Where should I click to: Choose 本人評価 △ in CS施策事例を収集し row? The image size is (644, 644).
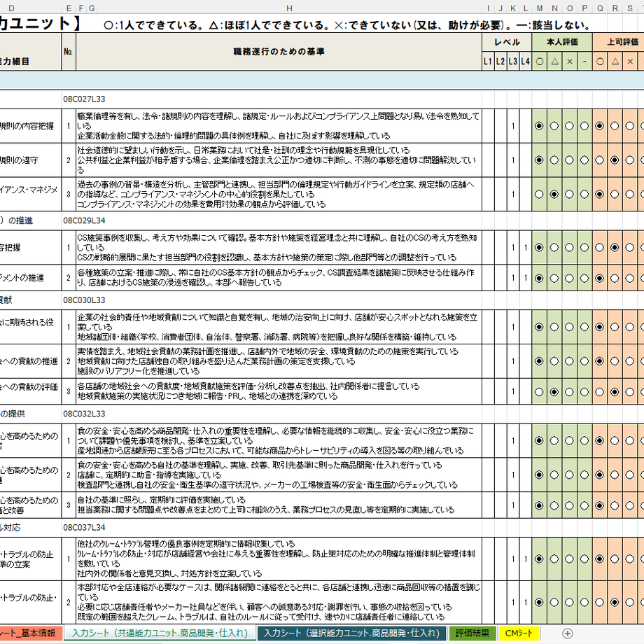554,248
